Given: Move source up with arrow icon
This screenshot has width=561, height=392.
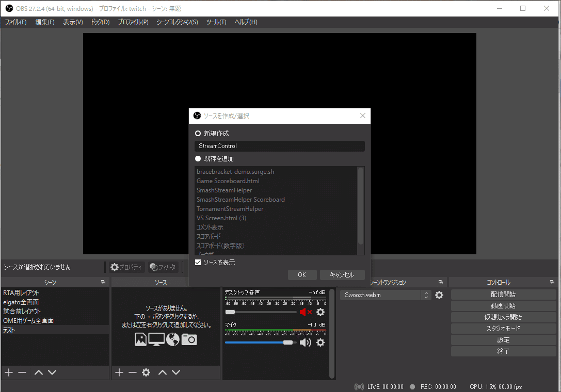Looking at the screenshot, I should pos(163,372).
